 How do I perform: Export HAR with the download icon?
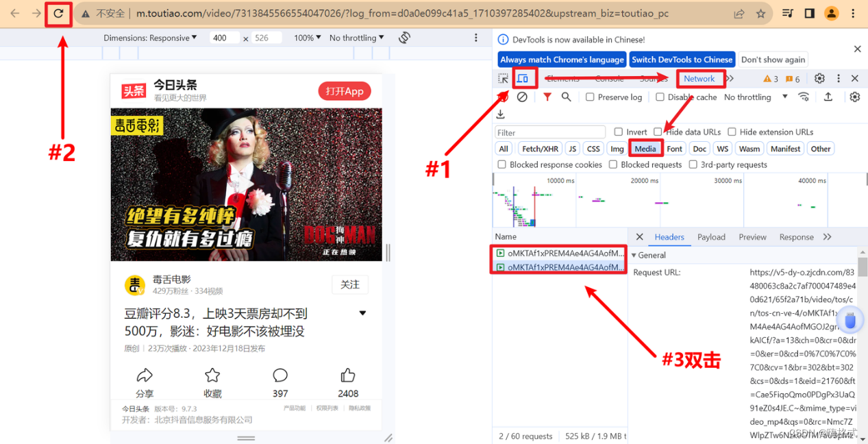click(501, 114)
